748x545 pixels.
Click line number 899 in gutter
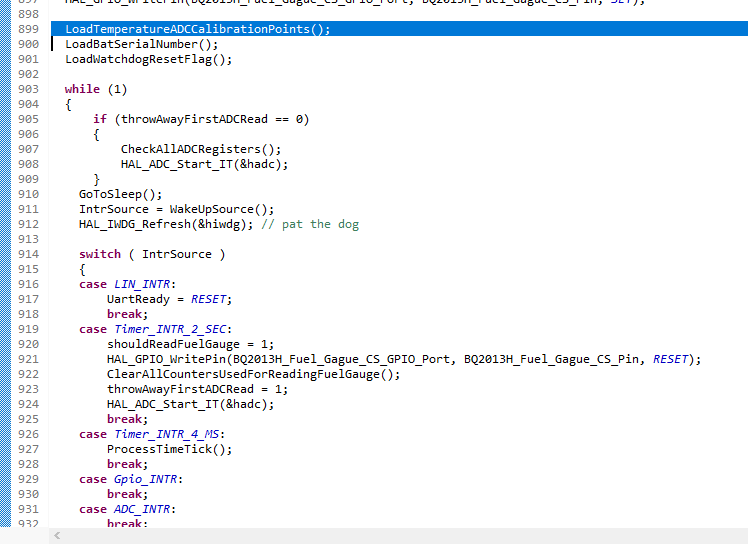tap(28, 29)
